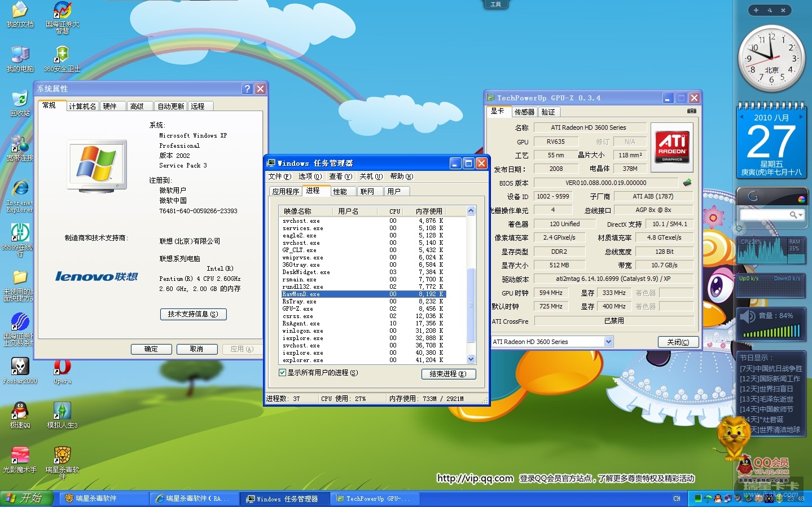Open the 远程 tab in 系统属性
Screen dimensions: 812x507
(200, 106)
